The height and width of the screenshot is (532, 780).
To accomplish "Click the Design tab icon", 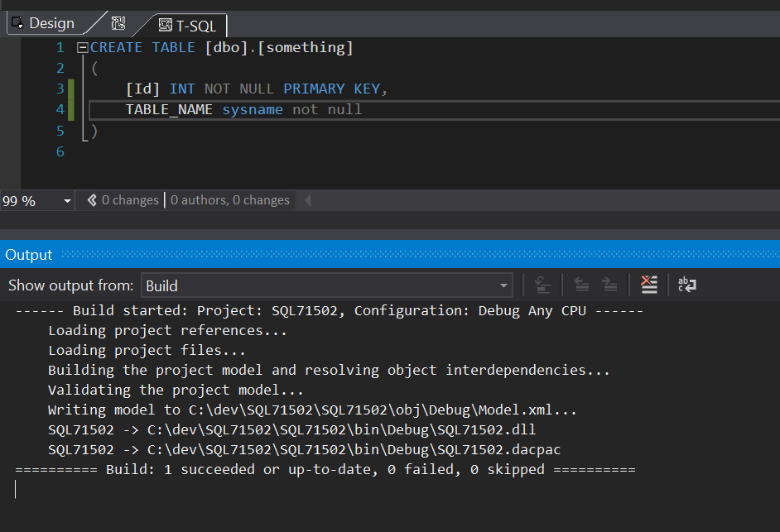I will tap(17, 23).
